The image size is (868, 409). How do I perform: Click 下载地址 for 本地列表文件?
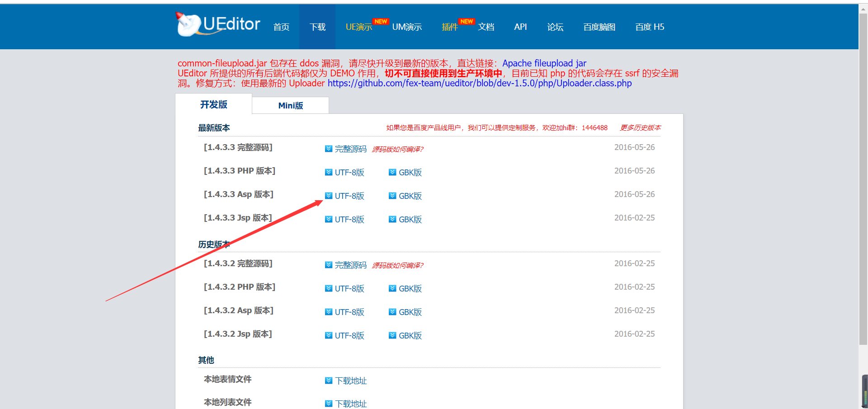pos(351,404)
